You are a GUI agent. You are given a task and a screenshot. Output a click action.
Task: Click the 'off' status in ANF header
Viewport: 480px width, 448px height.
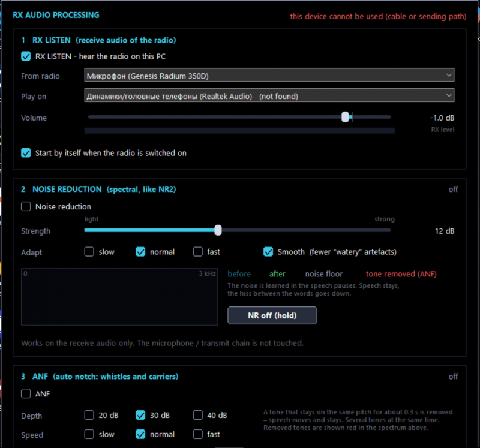tap(453, 377)
